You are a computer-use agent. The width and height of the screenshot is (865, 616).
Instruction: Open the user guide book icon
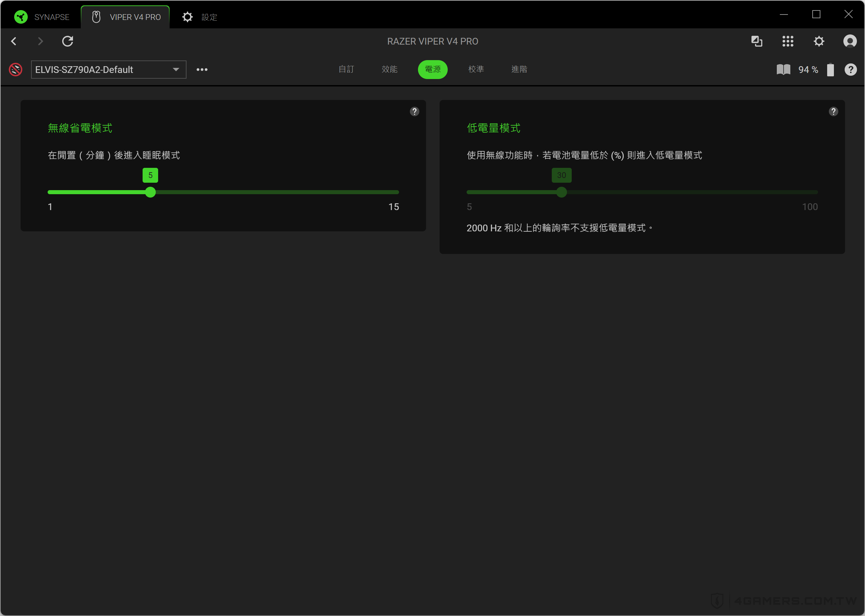[x=784, y=70]
